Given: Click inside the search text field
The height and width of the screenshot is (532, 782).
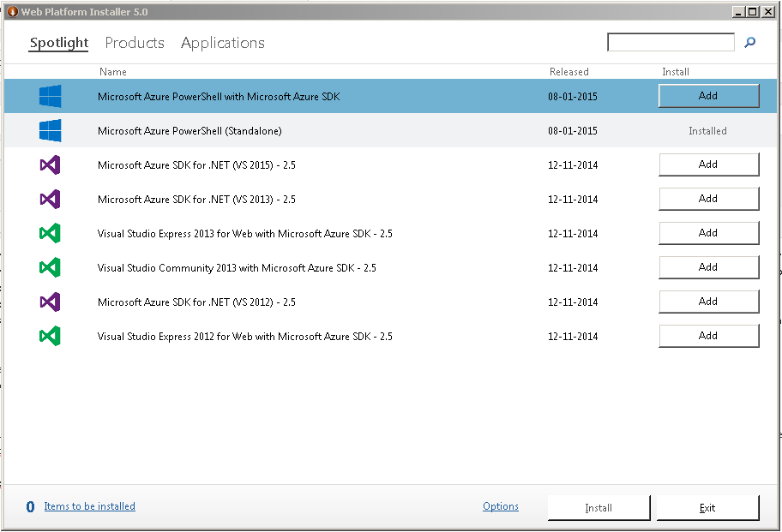Looking at the screenshot, I should (x=671, y=42).
